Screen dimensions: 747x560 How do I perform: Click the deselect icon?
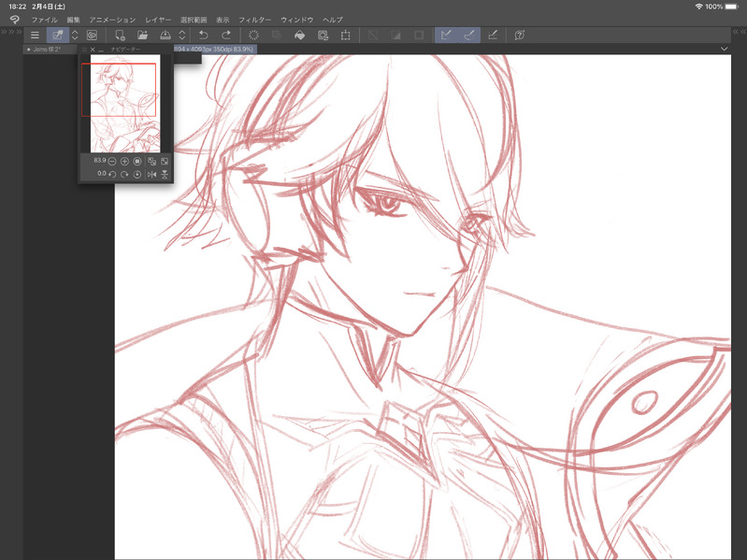point(373,35)
